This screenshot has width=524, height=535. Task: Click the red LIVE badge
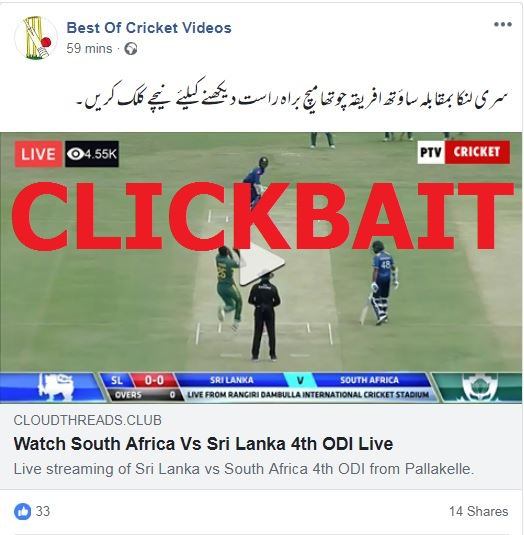[38, 154]
